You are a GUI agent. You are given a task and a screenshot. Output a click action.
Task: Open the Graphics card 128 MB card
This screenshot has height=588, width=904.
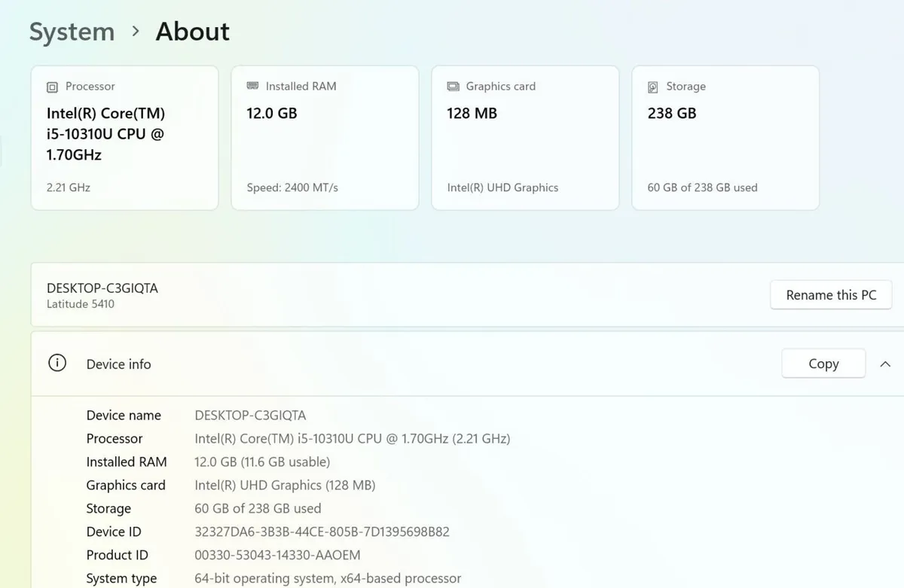tap(525, 138)
